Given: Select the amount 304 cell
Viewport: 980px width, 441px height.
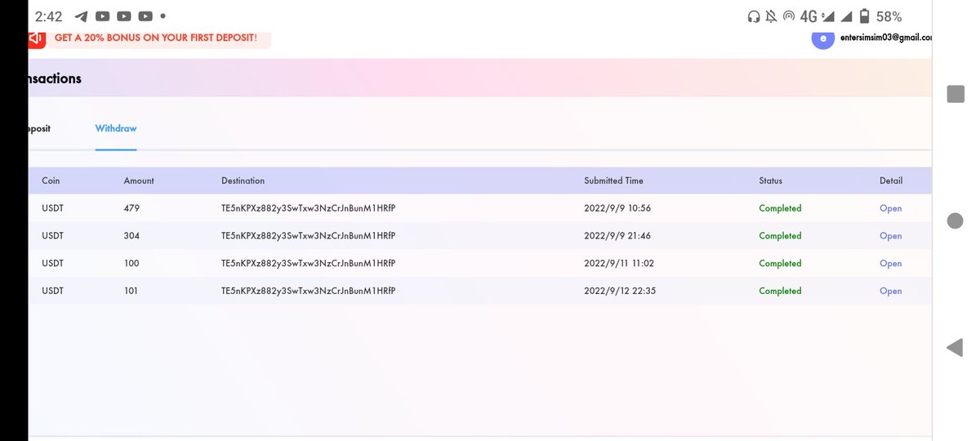Looking at the screenshot, I should [131, 236].
